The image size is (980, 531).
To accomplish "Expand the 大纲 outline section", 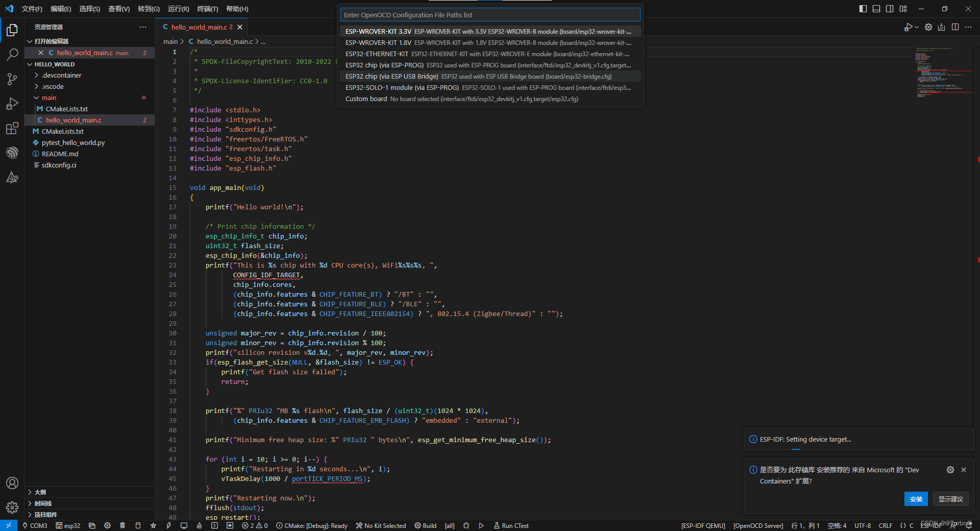I will click(x=89, y=492).
